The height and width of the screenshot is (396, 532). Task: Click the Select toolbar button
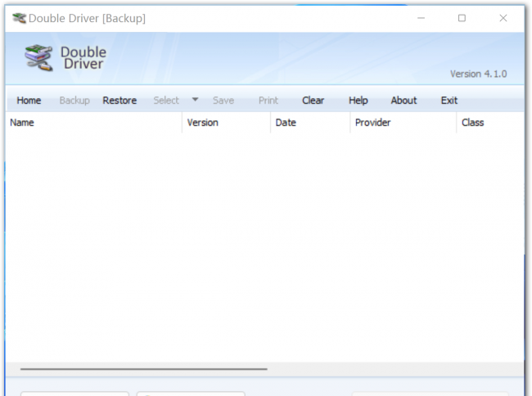pyautogui.click(x=166, y=101)
